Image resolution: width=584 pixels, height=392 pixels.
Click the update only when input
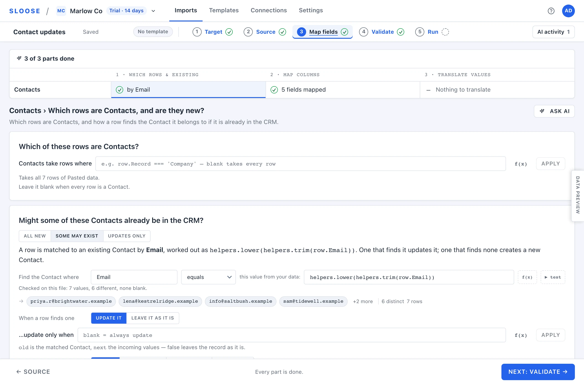[292, 335]
